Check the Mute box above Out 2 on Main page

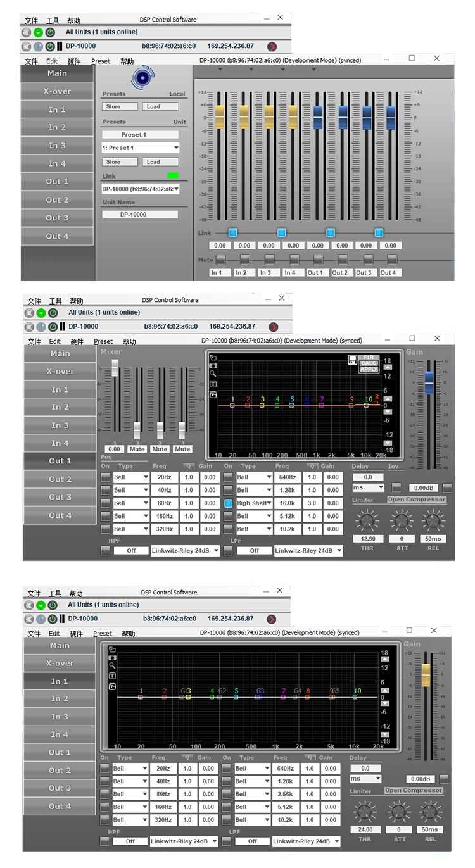tap(343, 259)
